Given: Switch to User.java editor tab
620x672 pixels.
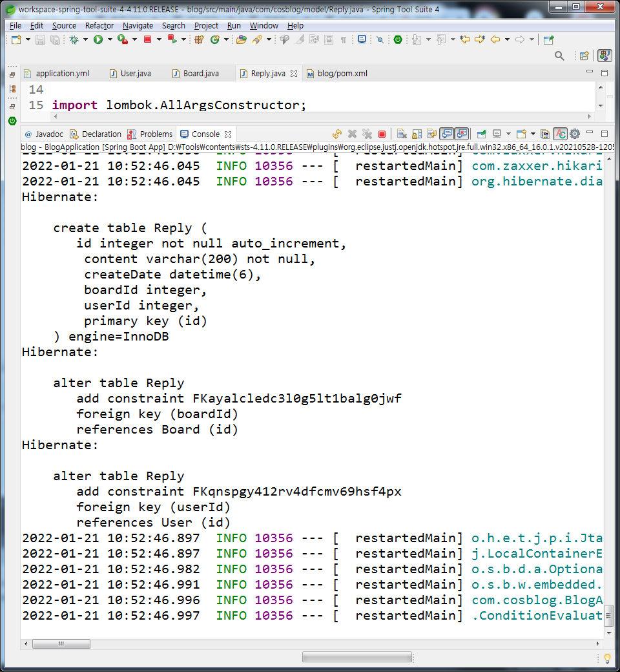Looking at the screenshot, I should (130, 74).
